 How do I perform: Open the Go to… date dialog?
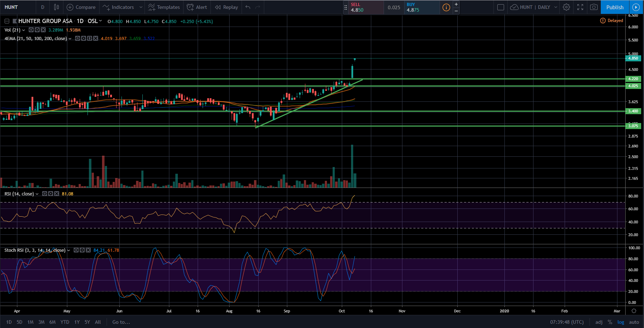pos(121,322)
